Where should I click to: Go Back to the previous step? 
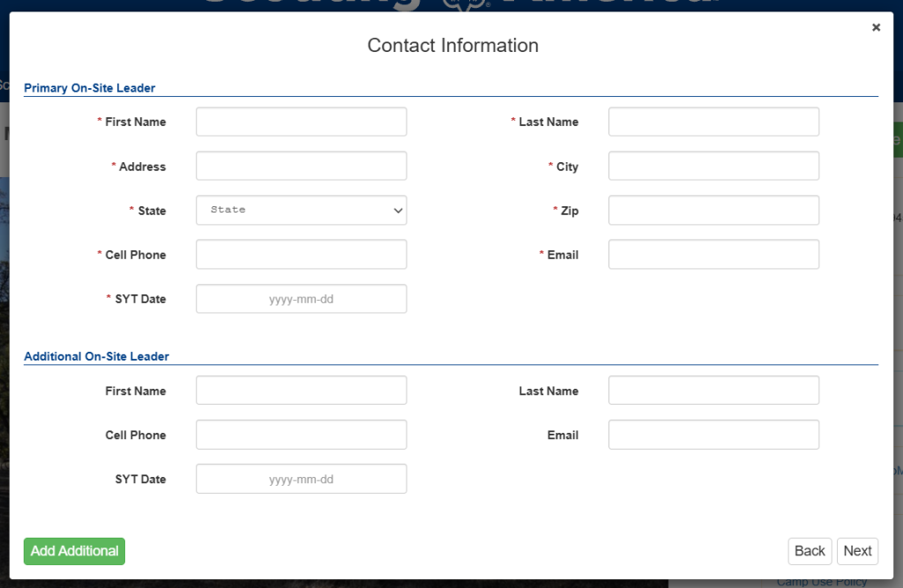tap(810, 551)
